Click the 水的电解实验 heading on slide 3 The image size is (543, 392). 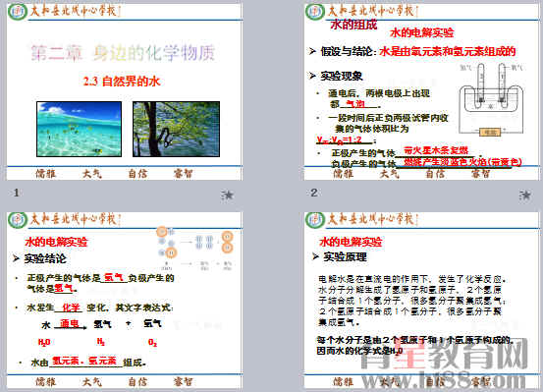(x=56, y=242)
